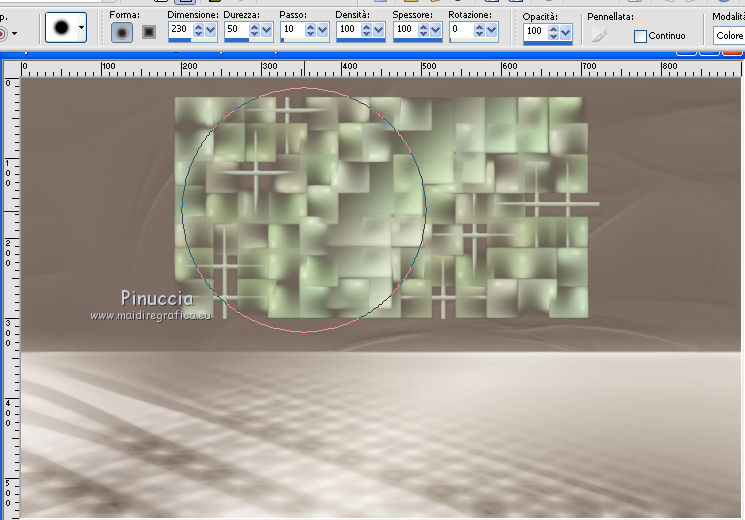Focus the Durezza value field
This screenshot has height=520, width=745.
[x=236, y=29]
